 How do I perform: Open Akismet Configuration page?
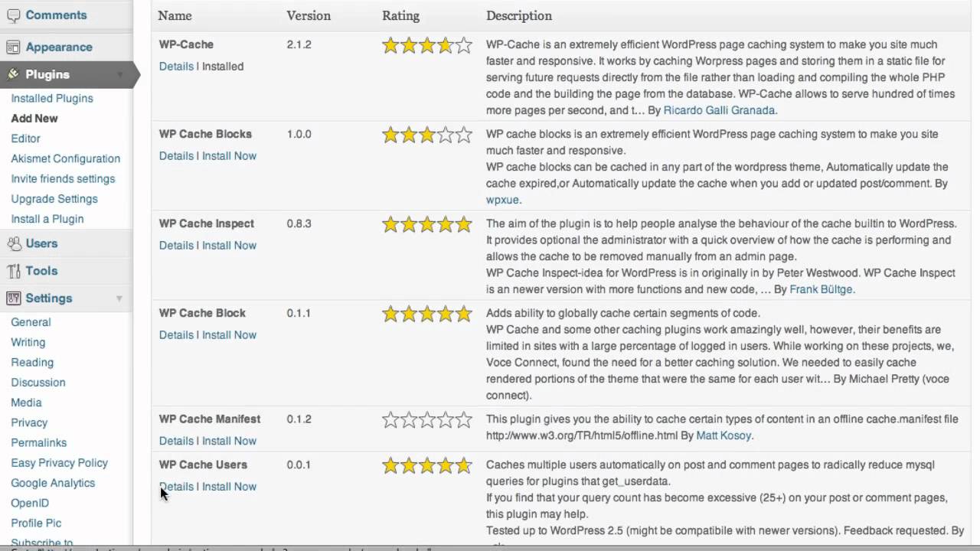(65, 158)
